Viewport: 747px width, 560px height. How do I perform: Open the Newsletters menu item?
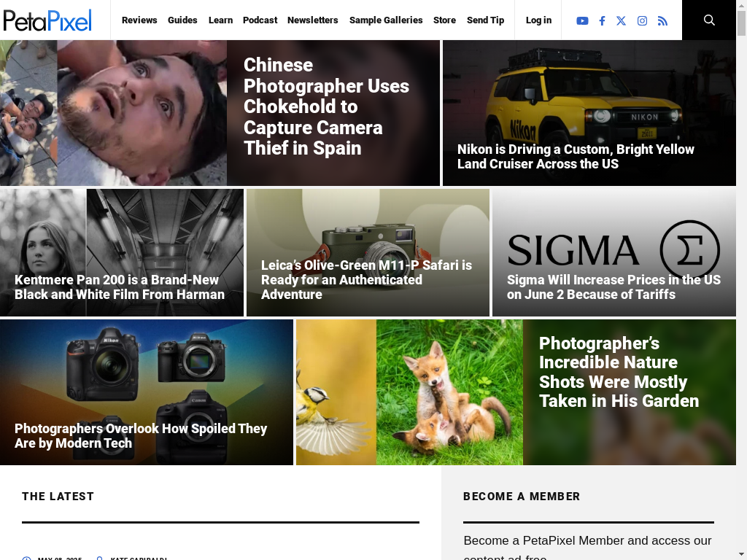pos(312,20)
